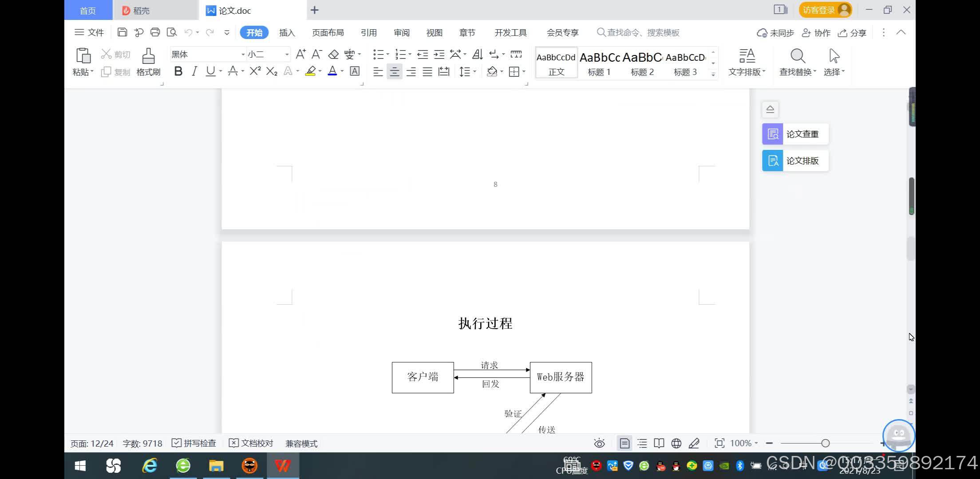Apply superscript formatting

click(255, 71)
